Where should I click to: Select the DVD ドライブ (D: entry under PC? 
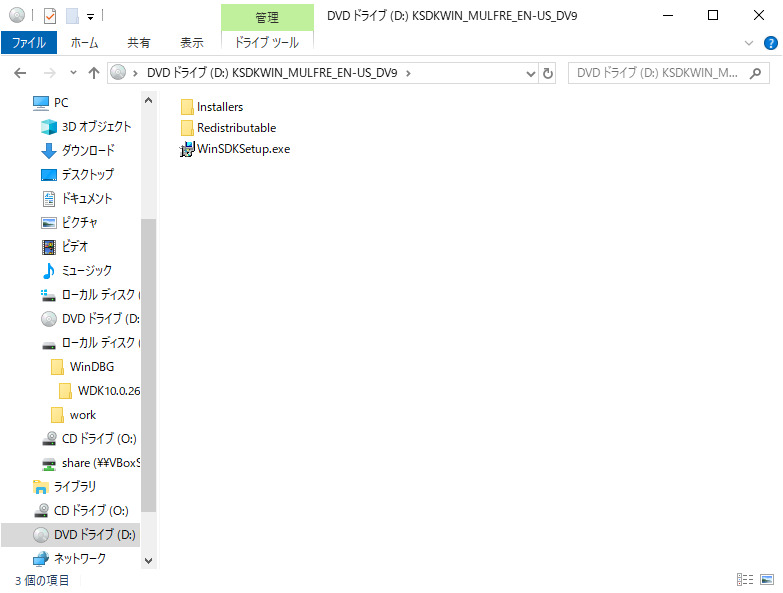click(90, 318)
